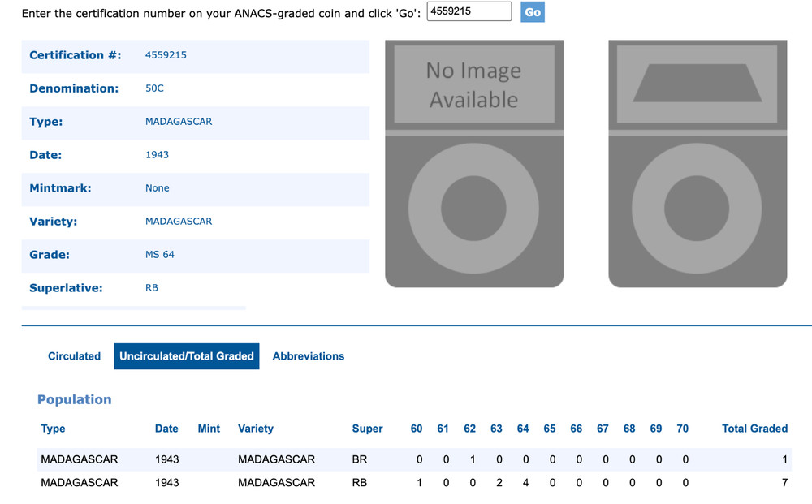Select certification value 4559215

tap(166, 55)
